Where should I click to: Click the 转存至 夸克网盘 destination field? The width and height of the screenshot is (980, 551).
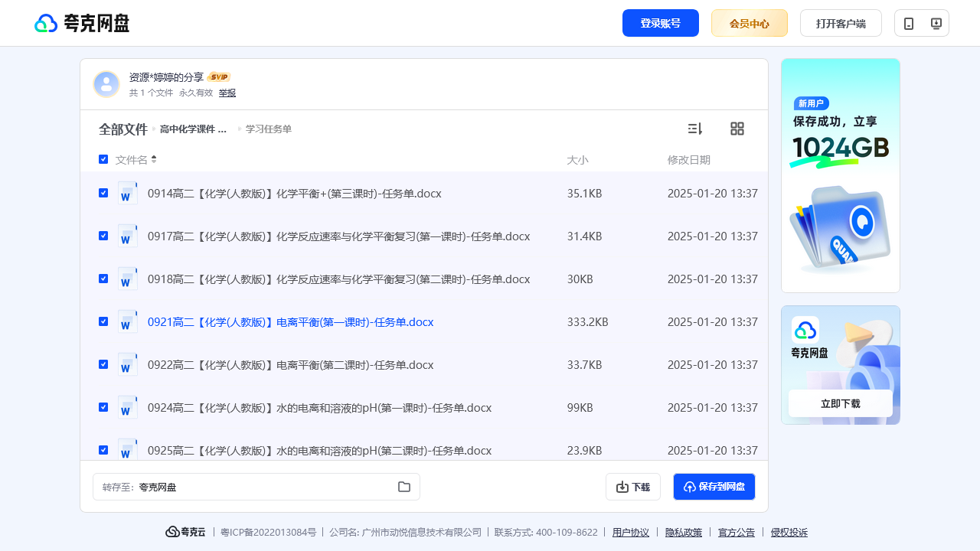point(256,487)
